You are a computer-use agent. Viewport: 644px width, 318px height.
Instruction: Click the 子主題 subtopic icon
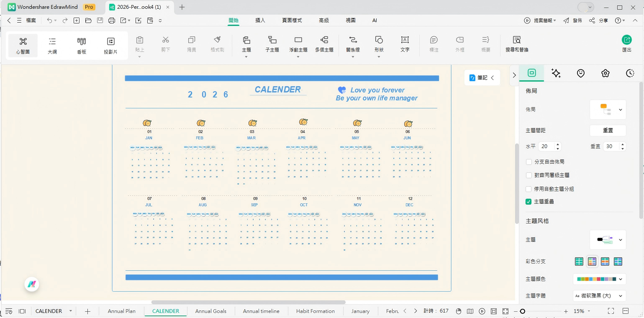(x=272, y=40)
